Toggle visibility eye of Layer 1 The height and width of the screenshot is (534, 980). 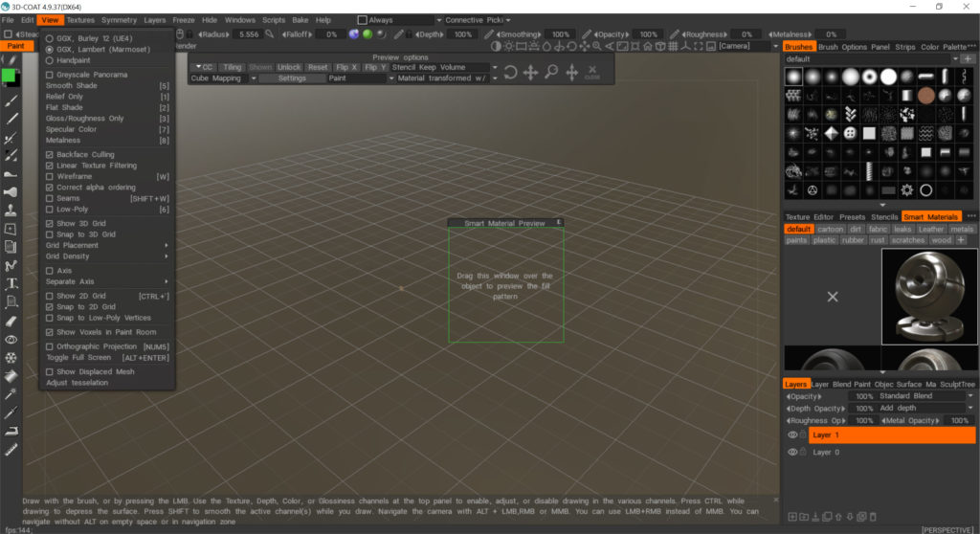[x=791, y=434]
